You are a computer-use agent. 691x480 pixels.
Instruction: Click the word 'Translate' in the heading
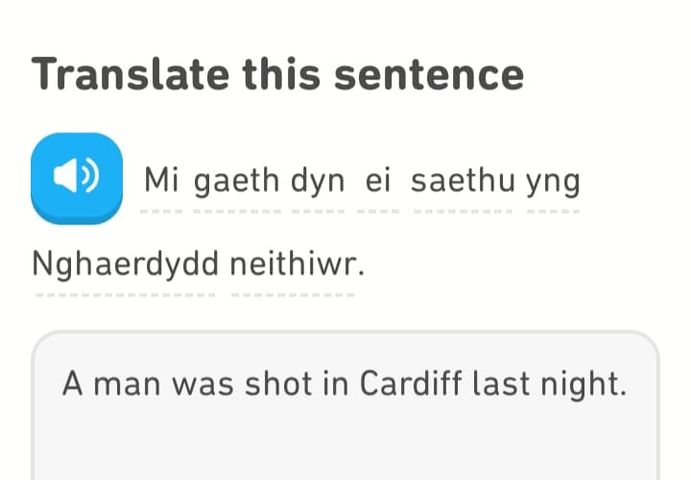click(x=130, y=74)
